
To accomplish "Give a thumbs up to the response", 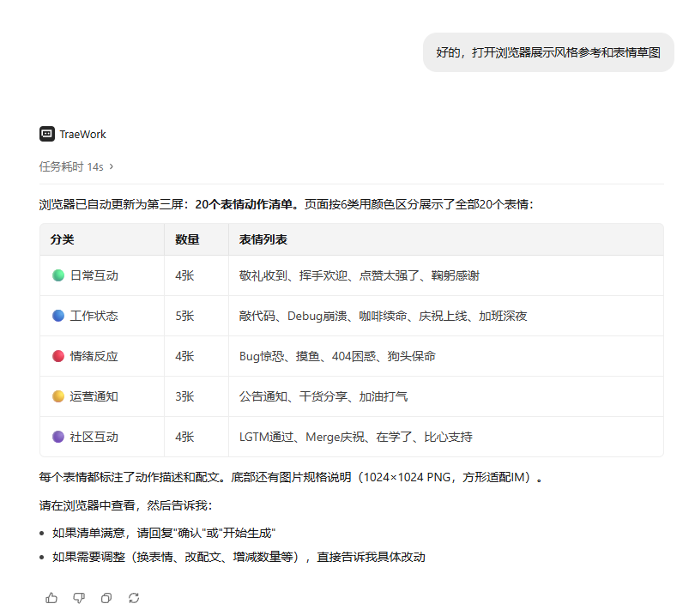I will [51, 598].
